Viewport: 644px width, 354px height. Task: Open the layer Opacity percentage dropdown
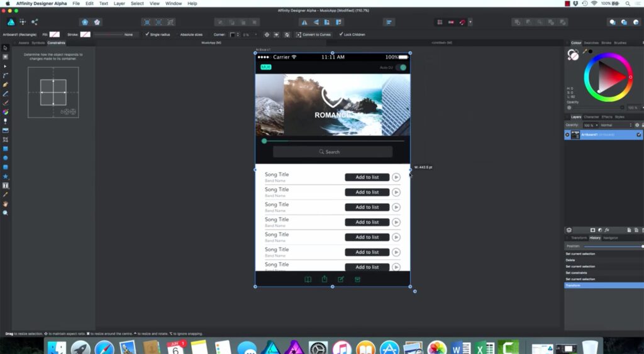click(x=589, y=125)
